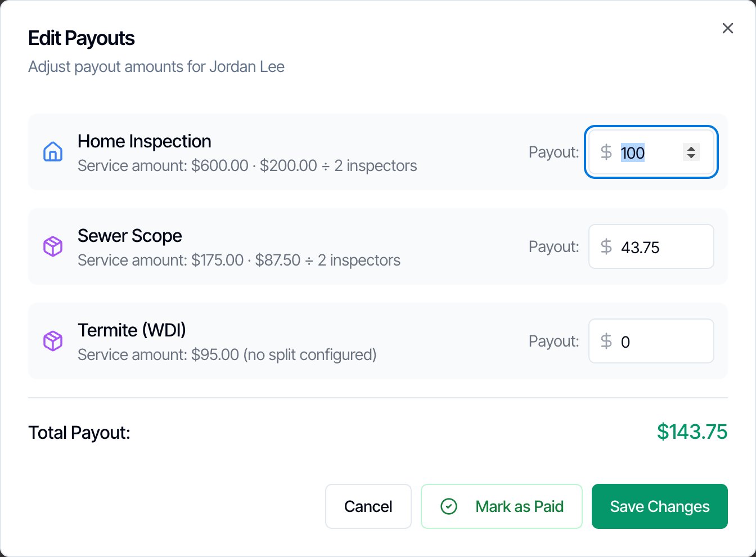
Task: Click the dollar sign in Sewer Scope payout
Action: (606, 246)
